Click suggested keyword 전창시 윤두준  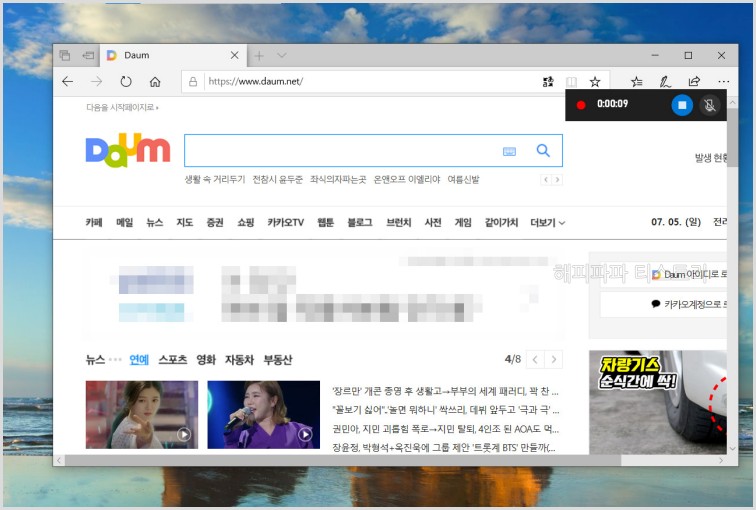coord(278,179)
